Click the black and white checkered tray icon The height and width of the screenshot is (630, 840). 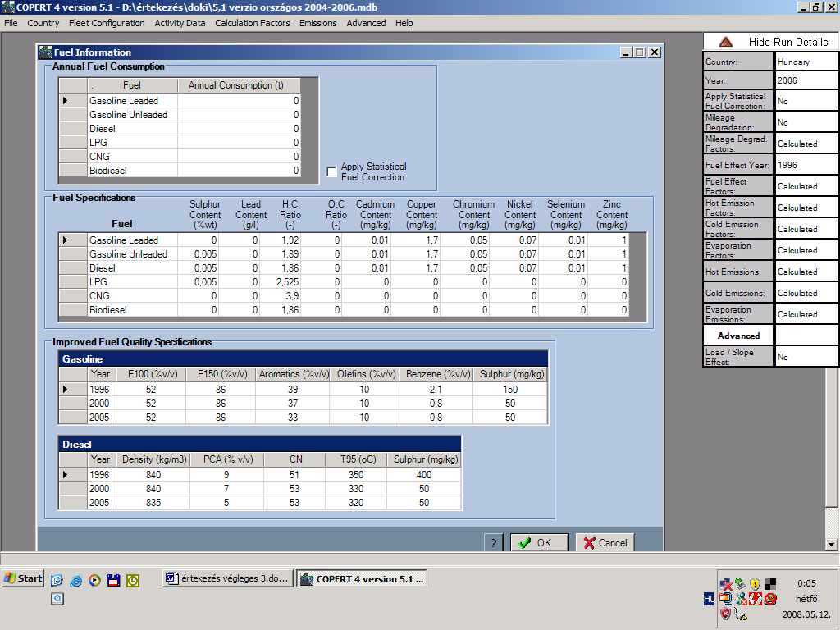point(770,583)
